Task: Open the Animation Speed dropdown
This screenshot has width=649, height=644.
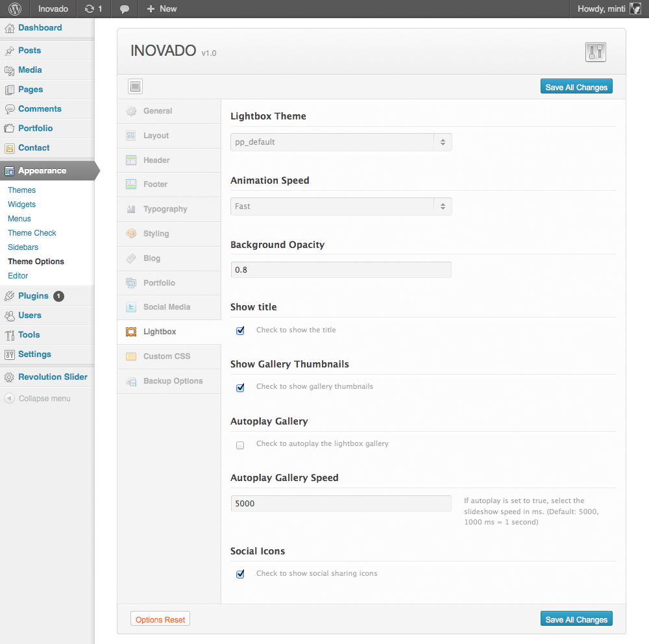Action: [341, 206]
